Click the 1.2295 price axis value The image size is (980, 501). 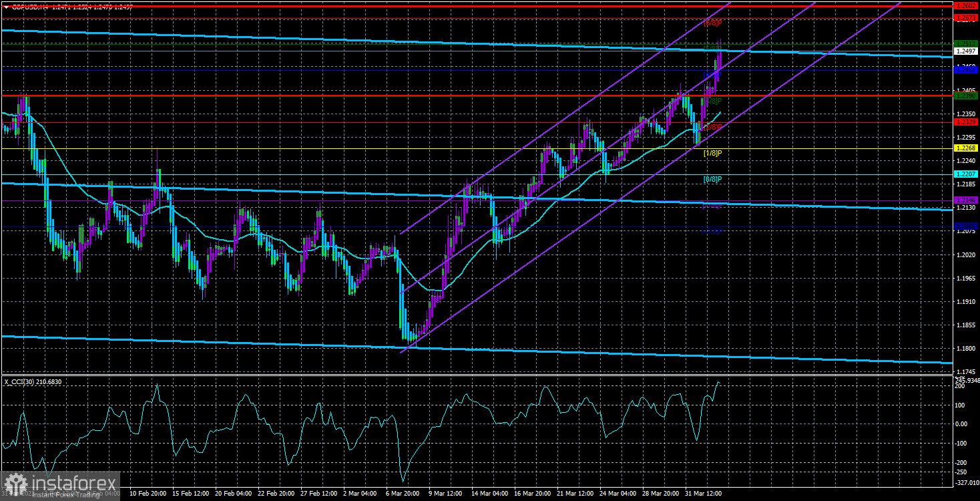click(965, 137)
